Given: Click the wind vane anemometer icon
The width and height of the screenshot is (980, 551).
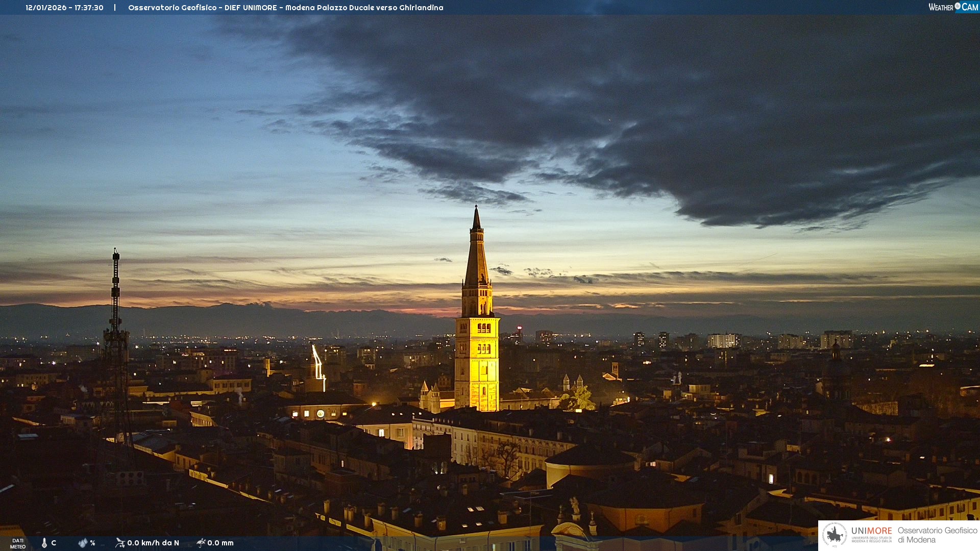Looking at the screenshot, I should 120,543.
